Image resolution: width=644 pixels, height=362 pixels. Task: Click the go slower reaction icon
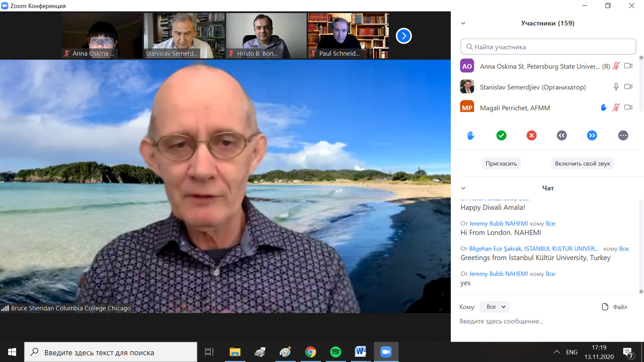[562, 136]
